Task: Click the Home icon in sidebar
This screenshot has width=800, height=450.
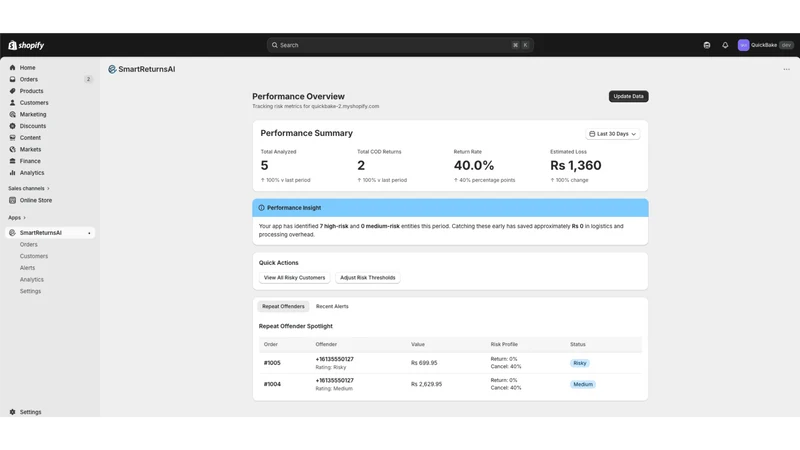Action: [x=12, y=67]
